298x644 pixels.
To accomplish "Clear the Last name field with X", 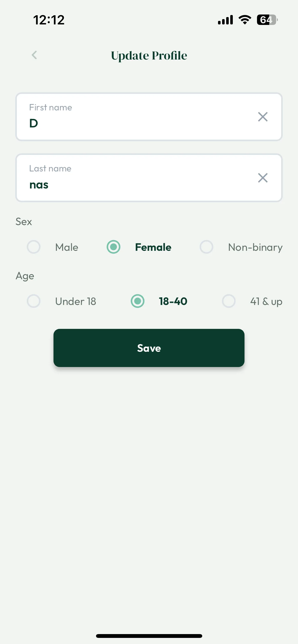I will tap(263, 178).
